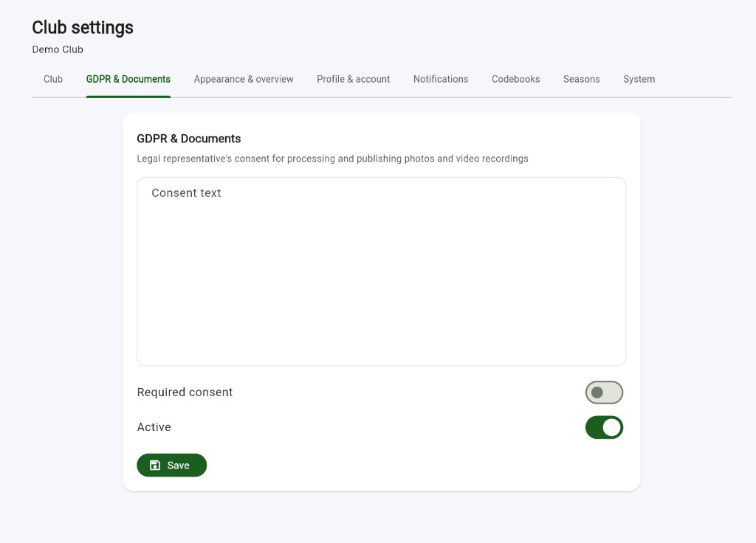The width and height of the screenshot is (756, 543).
Task: Click the legal representative's consent description
Action: pos(332,159)
